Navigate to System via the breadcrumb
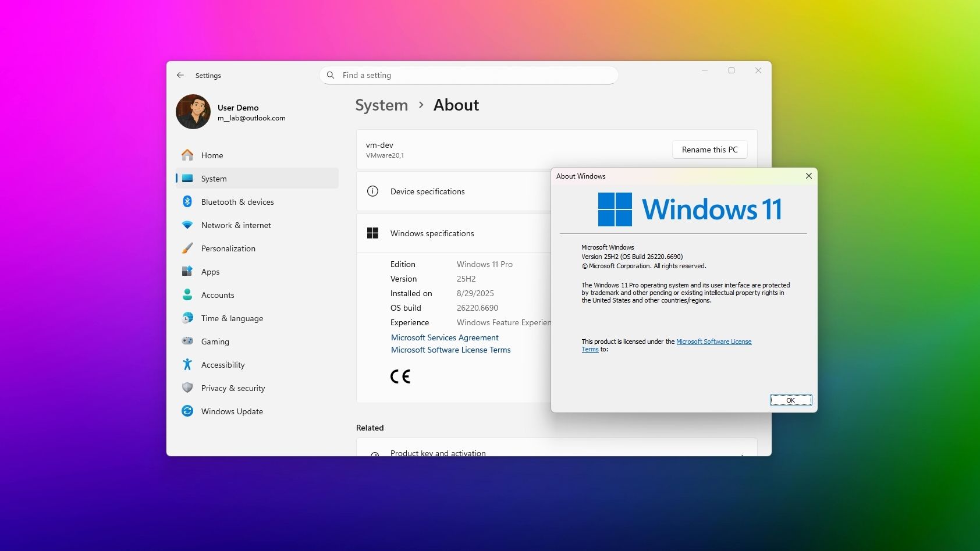Viewport: 980px width, 551px height. (x=381, y=105)
